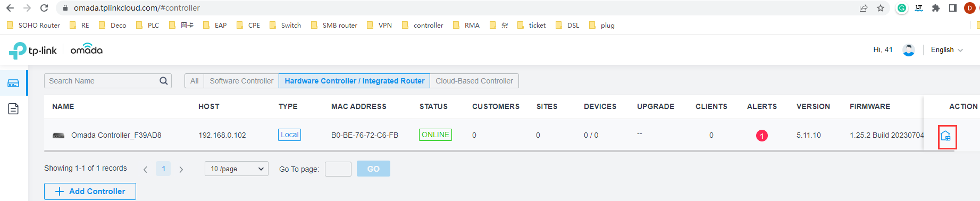Open the Grammarly extension icon

(x=902, y=8)
